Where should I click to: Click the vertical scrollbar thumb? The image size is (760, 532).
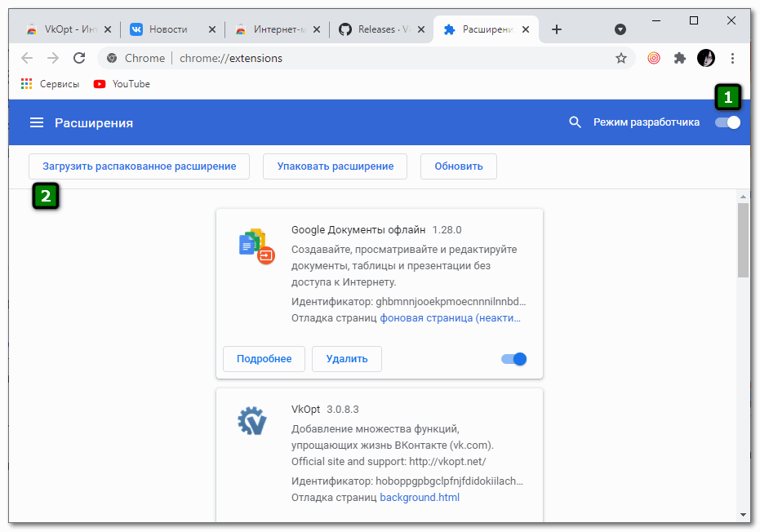[743, 241]
